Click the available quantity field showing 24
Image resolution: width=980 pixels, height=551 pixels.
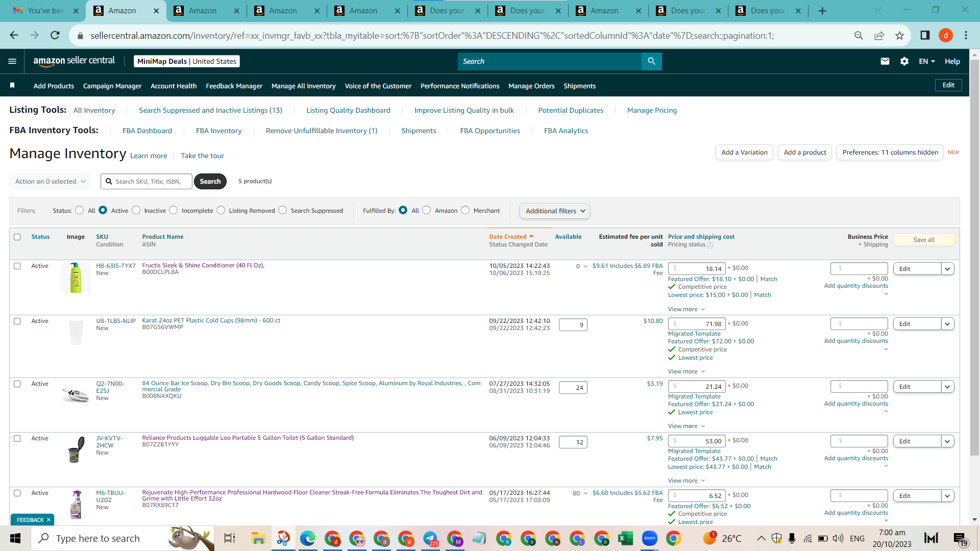coord(573,387)
